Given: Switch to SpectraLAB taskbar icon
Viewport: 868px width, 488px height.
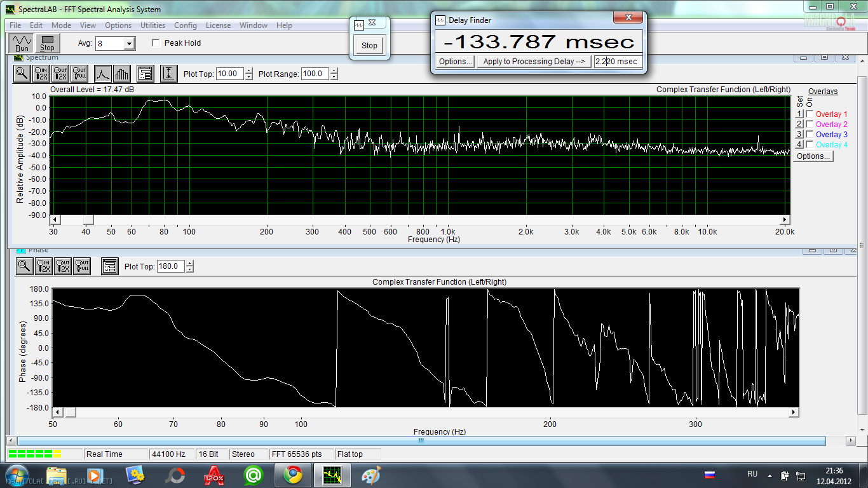Looking at the screenshot, I should coord(332,475).
